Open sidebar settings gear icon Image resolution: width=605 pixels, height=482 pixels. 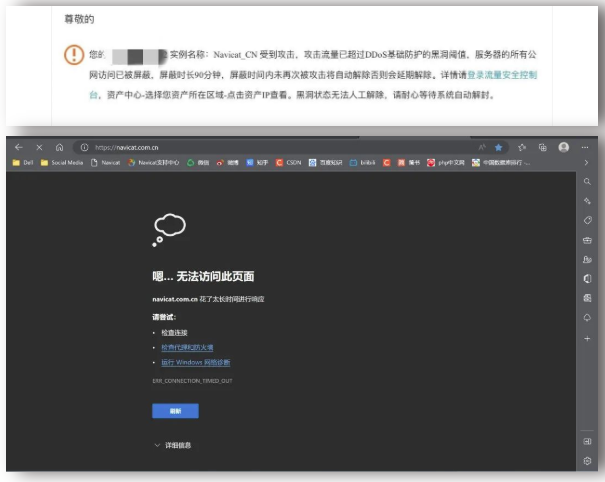pyautogui.click(x=587, y=460)
